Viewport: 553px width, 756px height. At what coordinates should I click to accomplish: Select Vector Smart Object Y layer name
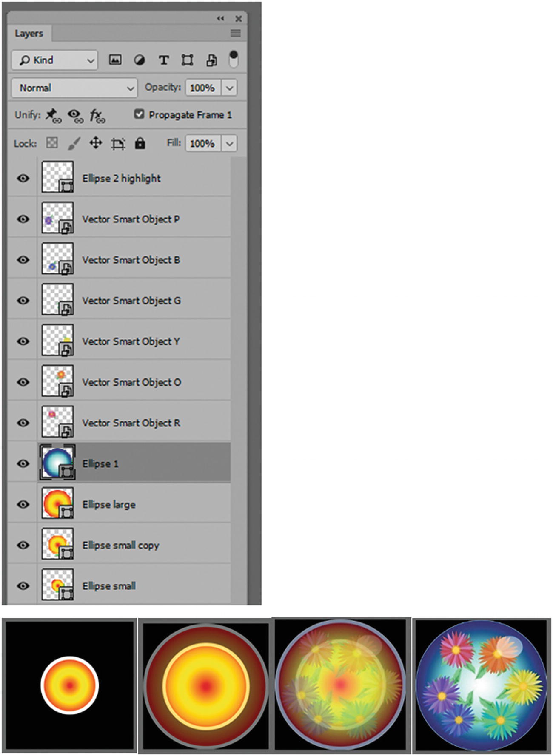click(131, 341)
